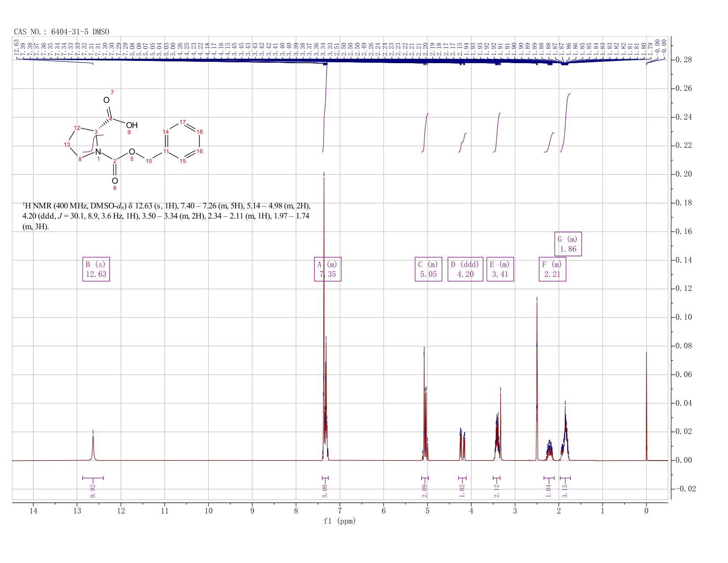Click the x-axis tick label 0
728x563 pixels.
click(x=646, y=511)
